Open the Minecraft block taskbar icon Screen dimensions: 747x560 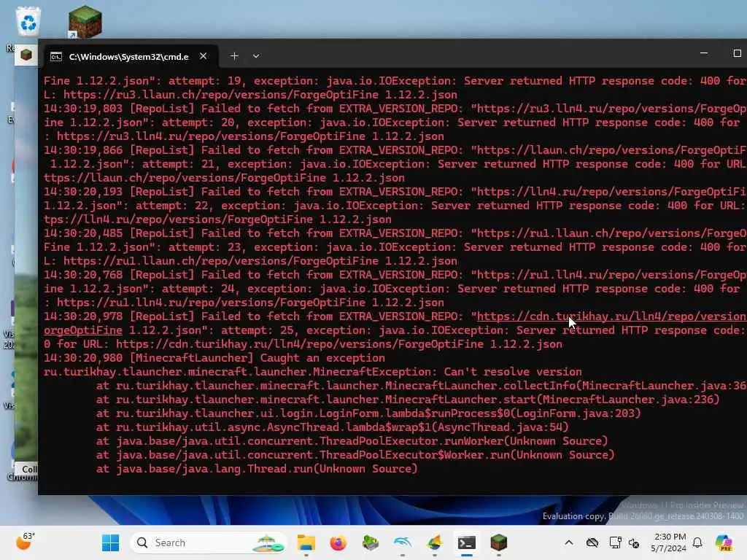(x=499, y=542)
